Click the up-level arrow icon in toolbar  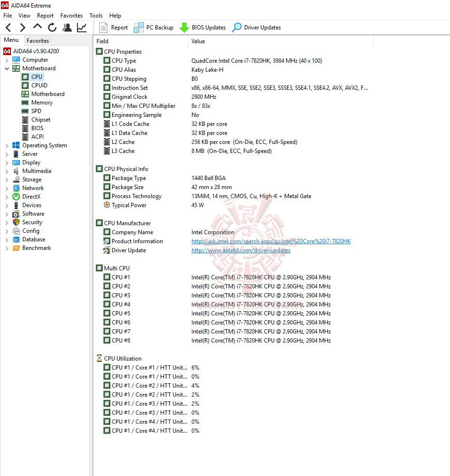38,27
